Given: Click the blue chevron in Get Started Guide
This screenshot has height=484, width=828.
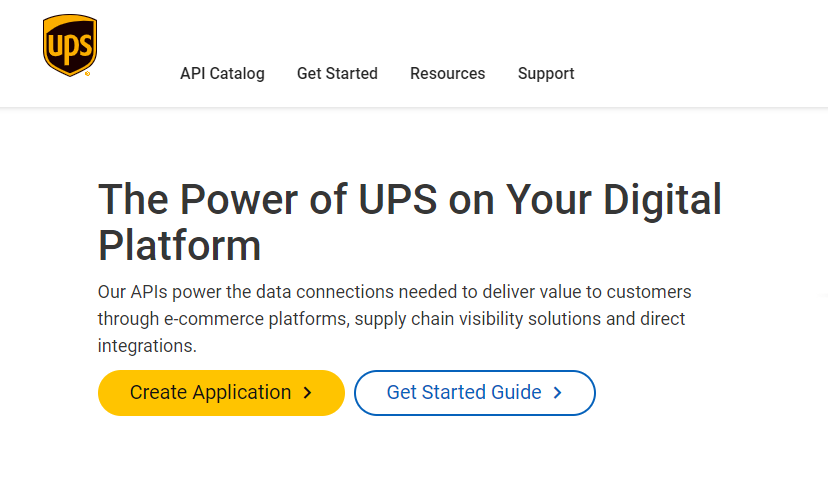Looking at the screenshot, I should [557, 393].
